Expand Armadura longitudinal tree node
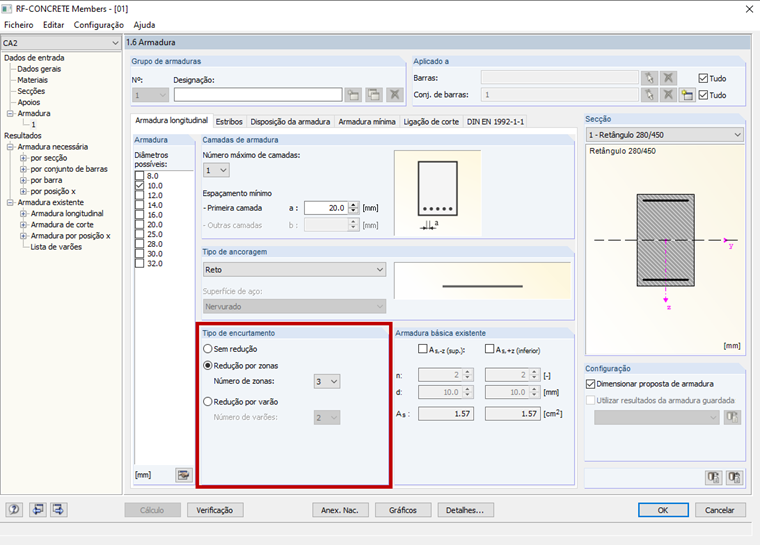 tap(23, 213)
